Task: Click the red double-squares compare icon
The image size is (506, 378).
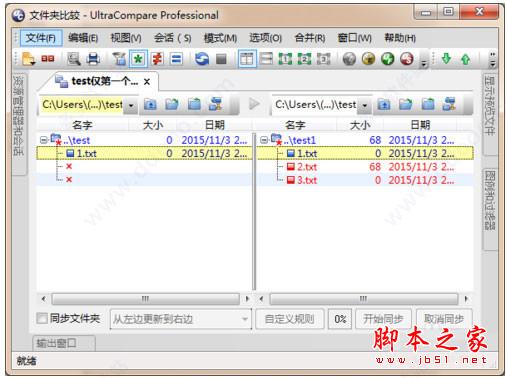Action: tap(48, 59)
